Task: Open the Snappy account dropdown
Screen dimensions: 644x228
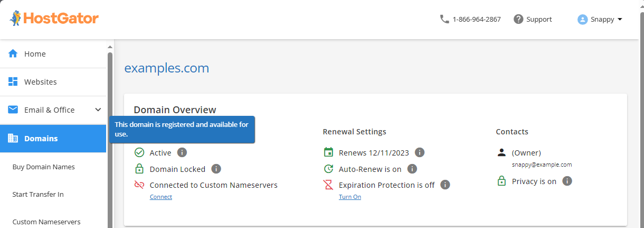Action: tap(600, 19)
